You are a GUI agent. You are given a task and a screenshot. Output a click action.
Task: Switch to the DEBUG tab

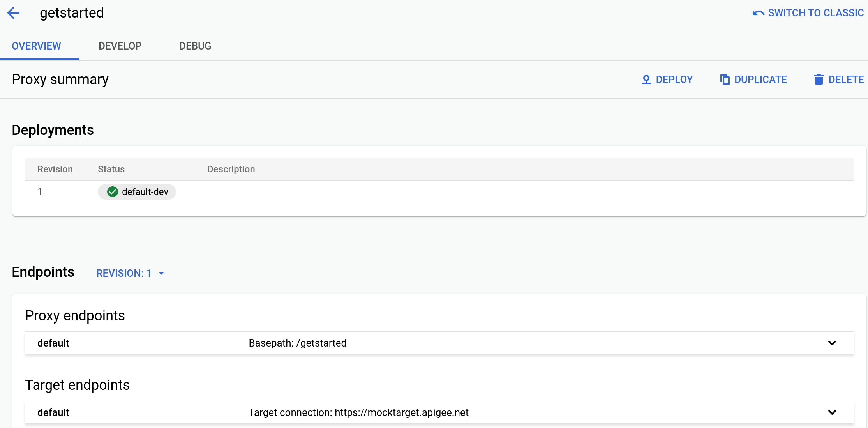pyautogui.click(x=195, y=46)
